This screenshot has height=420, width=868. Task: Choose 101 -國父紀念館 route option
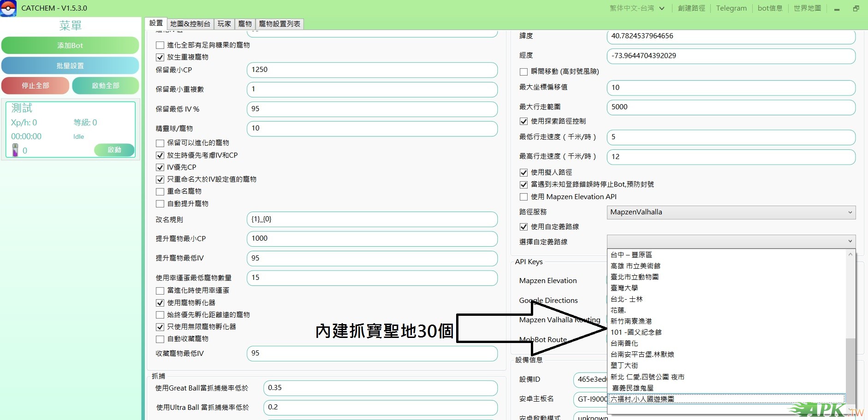[x=636, y=332]
